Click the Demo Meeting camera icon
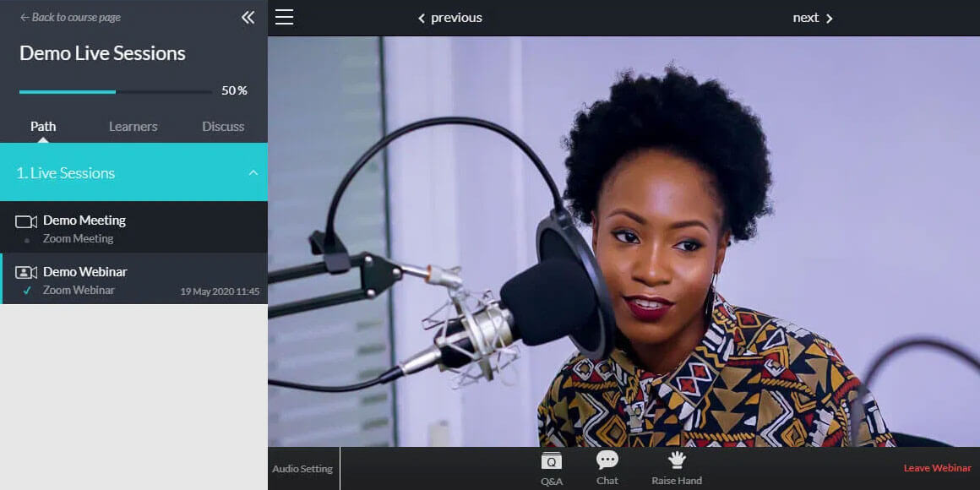Image resolution: width=980 pixels, height=490 pixels. [26, 221]
